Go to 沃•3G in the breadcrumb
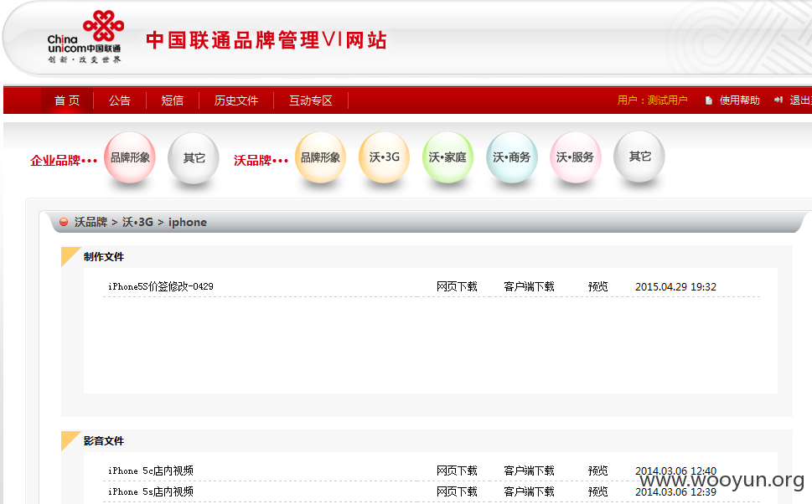The image size is (812, 504). pyautogui.click(x=137, y=222)
